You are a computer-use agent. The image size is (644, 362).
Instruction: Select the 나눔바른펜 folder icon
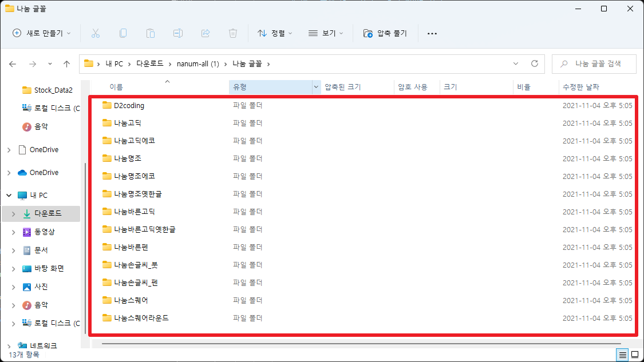107,247
